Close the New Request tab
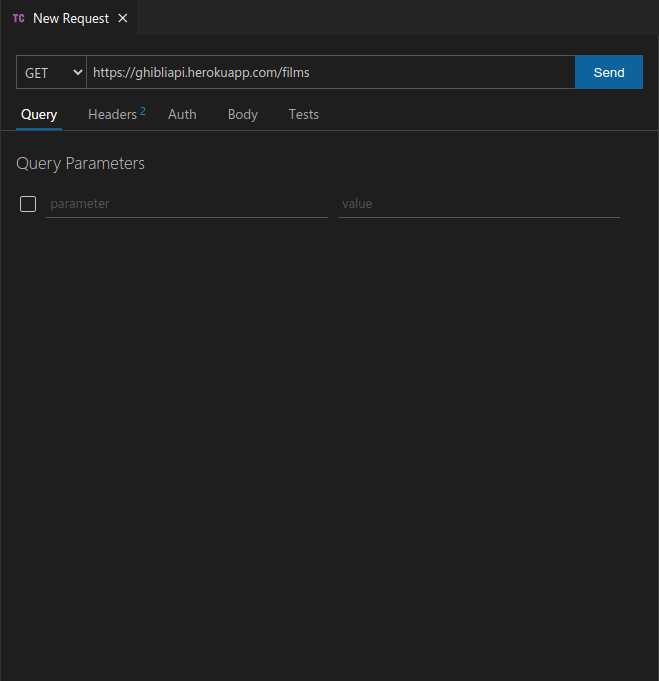 pos(123,18)
